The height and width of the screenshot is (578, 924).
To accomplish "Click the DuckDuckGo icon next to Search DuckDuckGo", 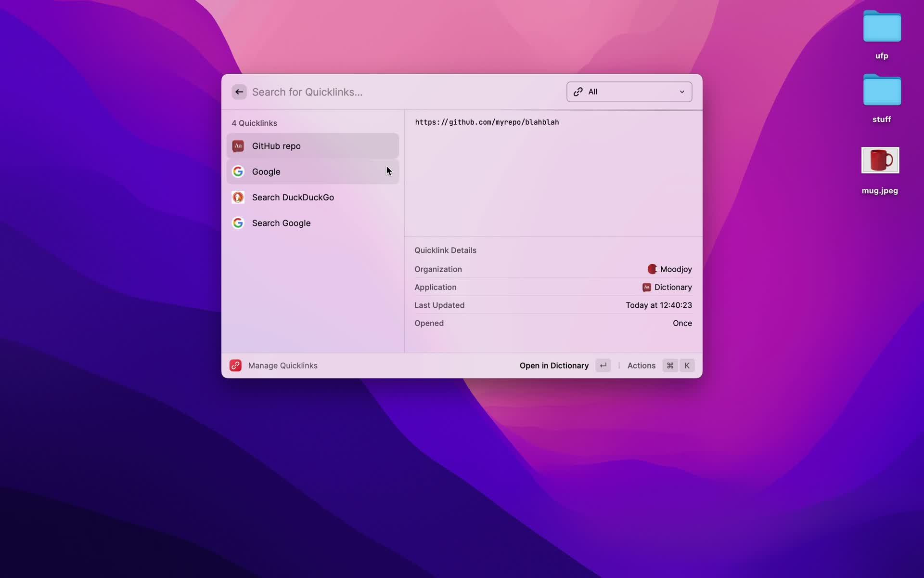I will [238, 197].
